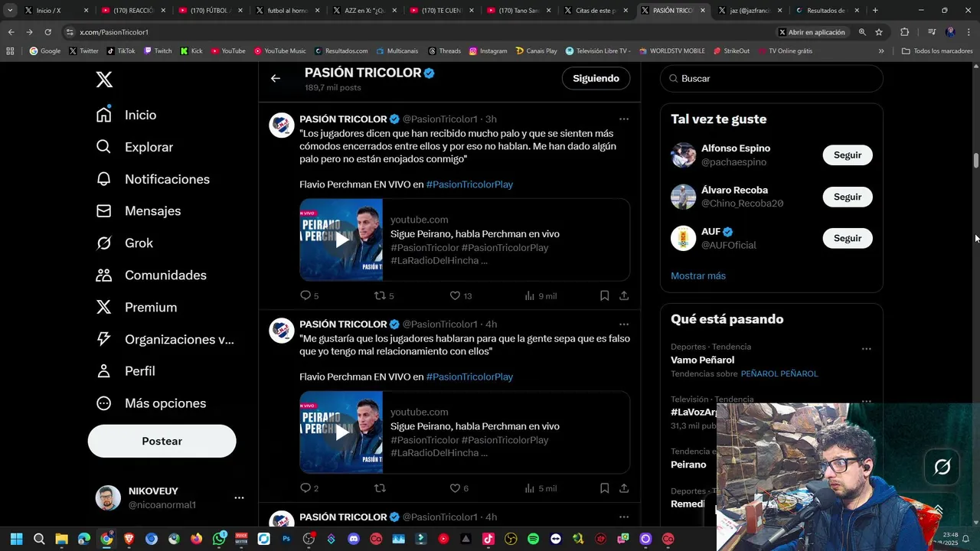Image resolution: width=980 pixels, height=551 pixels.
Task: Open Comunidades in the sidebar
Action: pyautogui.click(x=151, y=275)
